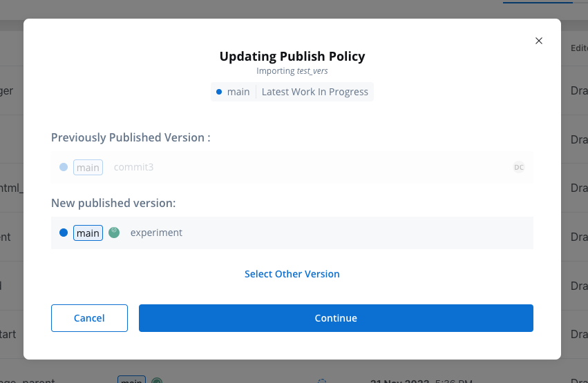Click the main tag on experiment row

[x=88, y=233]
